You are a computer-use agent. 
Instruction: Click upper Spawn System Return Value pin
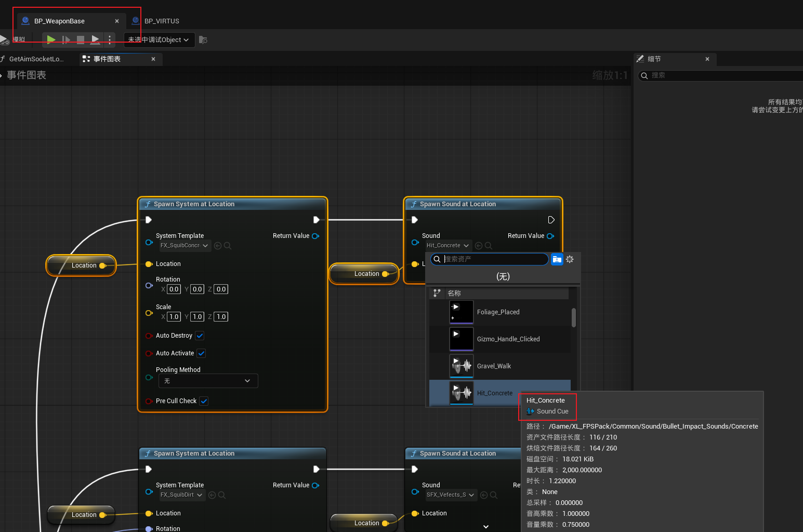coord(315,236)
